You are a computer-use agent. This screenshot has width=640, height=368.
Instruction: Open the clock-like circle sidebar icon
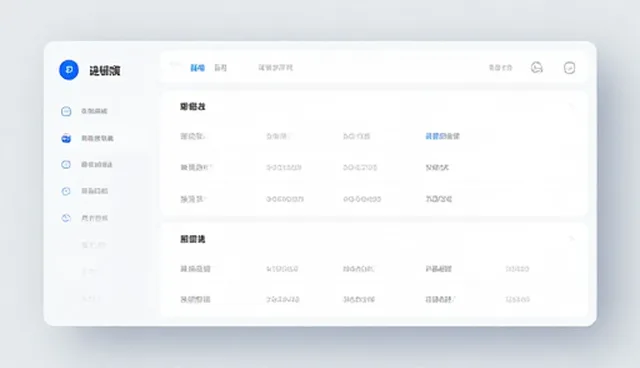[66, 191]
